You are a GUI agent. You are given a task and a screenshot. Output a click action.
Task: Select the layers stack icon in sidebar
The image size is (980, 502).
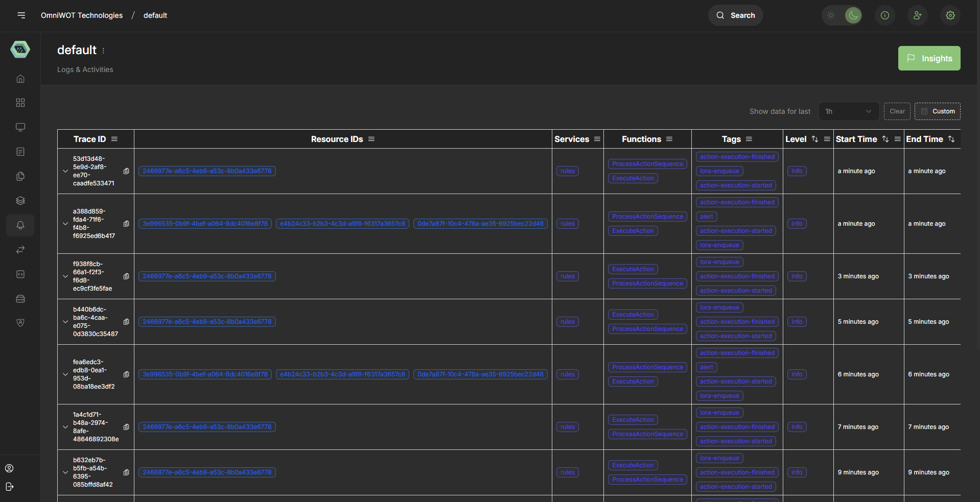tap(20, 201)
